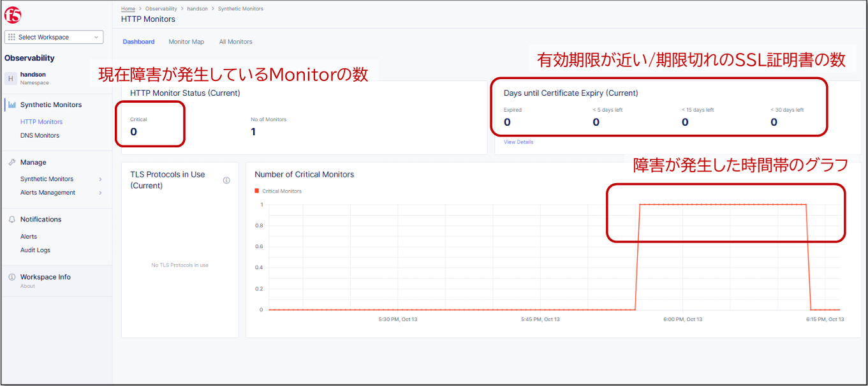Click the handson namespace H avatar
This screenshot has height=386, width=868.
click(x=11, y=78)
